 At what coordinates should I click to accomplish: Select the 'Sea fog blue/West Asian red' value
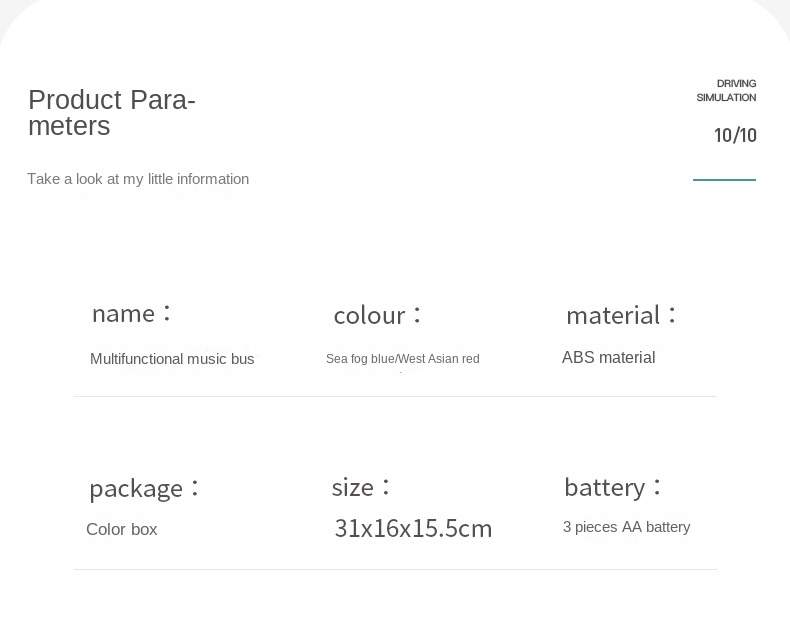tap(402, 359)
